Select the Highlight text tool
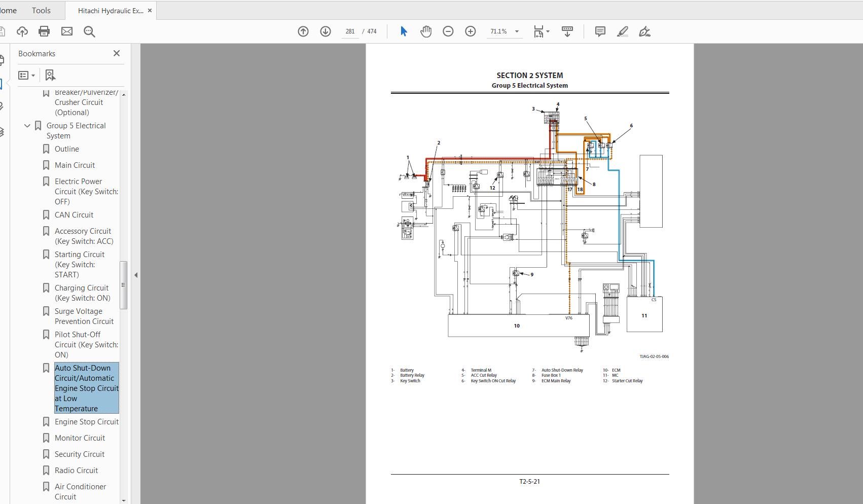 [x=622, y=31]
